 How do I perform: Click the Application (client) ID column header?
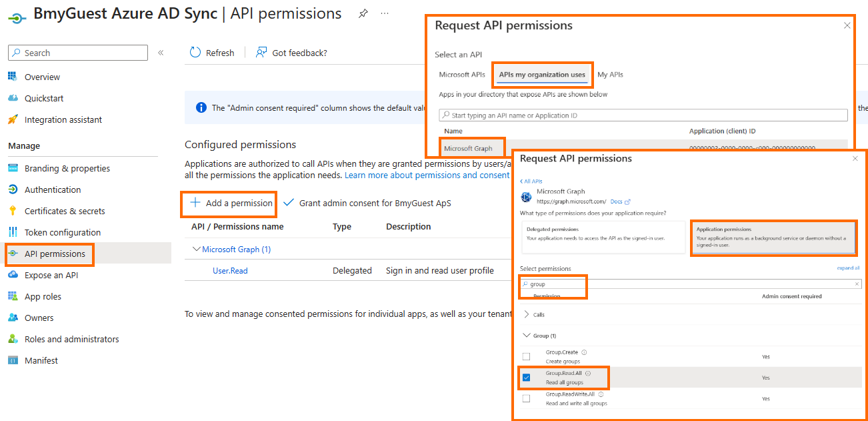click(722, 131)
